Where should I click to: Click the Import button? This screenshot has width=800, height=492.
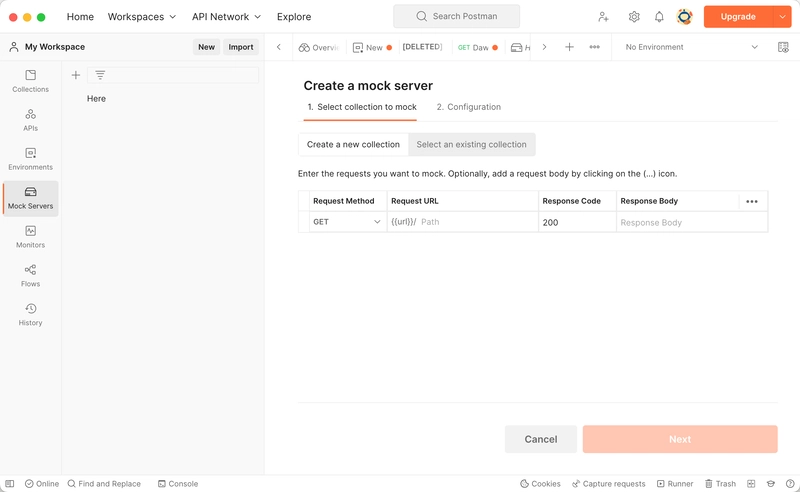pyautogui.click(x=241, y=47)
